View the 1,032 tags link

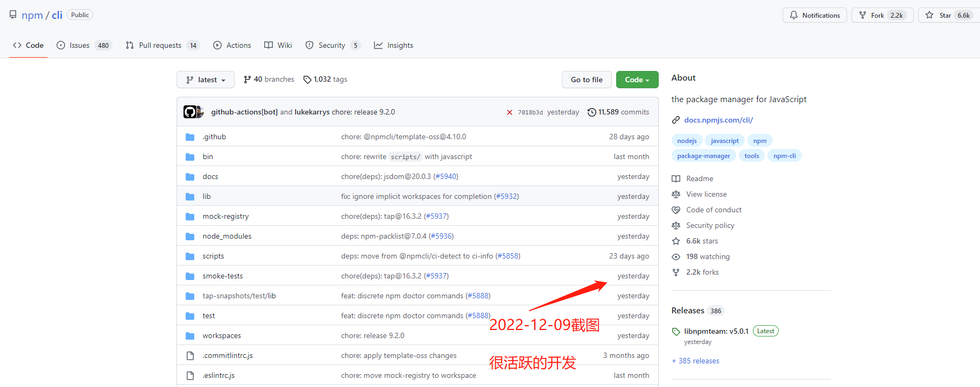point(326,80)
